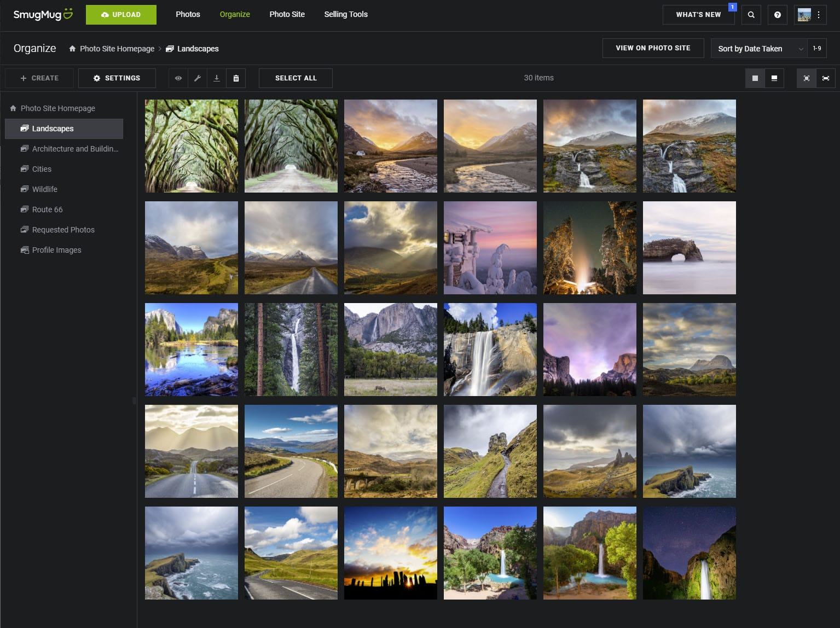
Task: Click the eye preview icon in the toolbar
Action: pos(178,78)
